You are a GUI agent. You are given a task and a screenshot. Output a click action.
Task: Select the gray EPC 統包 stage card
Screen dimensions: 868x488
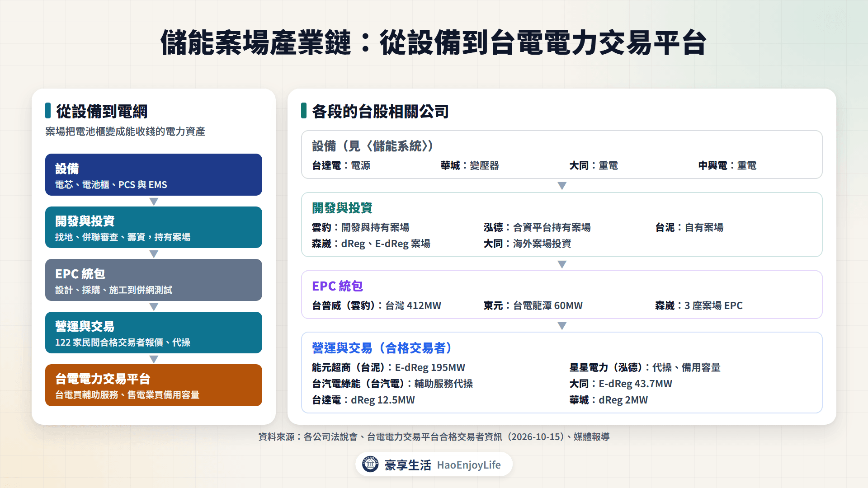tap(154, 280)
